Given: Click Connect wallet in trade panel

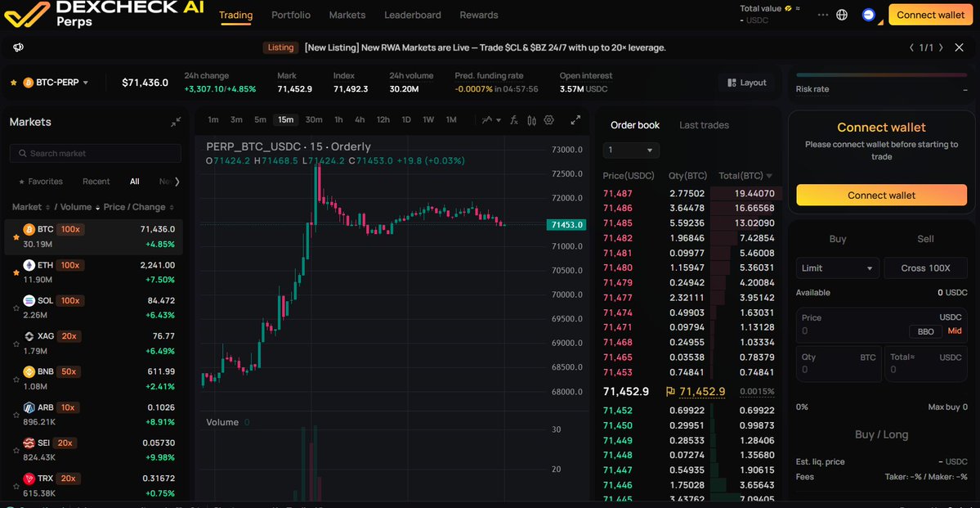Looking at the screenshot, I should (881, 196).
